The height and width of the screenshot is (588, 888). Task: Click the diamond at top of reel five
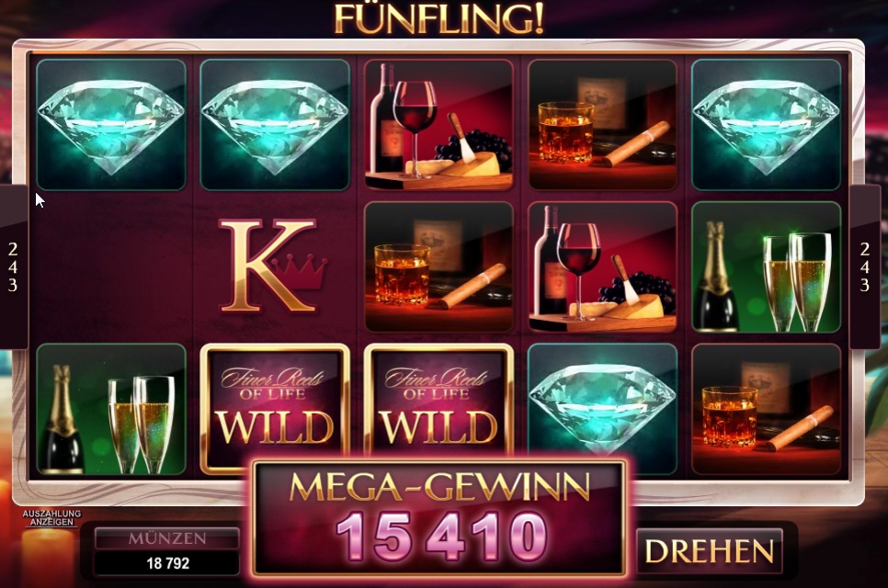point(767,125)
